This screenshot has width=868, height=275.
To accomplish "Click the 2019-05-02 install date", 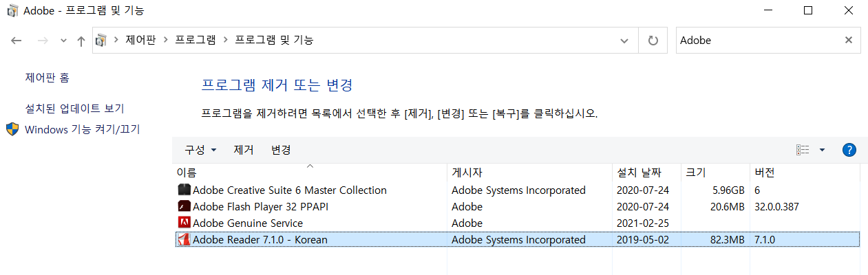I will [x=643, y=240].
